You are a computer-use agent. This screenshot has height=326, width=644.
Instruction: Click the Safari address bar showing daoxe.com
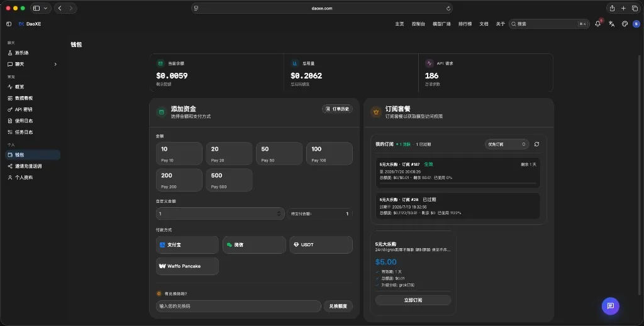[x=322, y=8]
